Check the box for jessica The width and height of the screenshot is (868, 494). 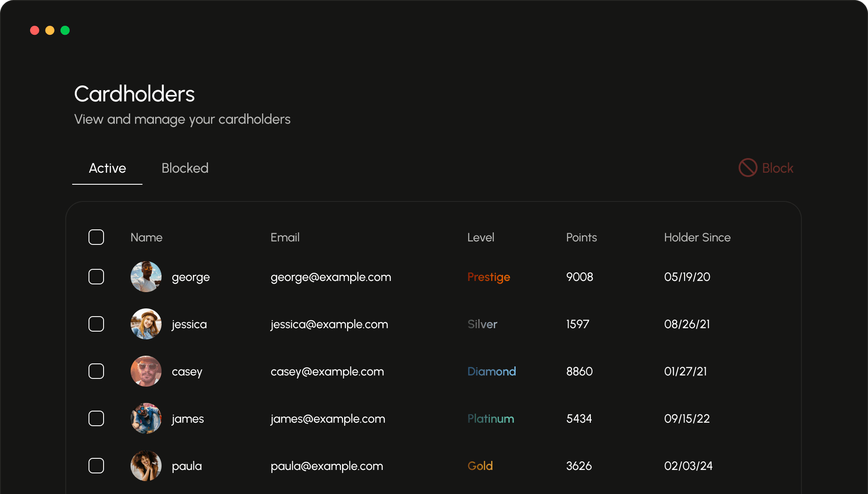(96, 324)
